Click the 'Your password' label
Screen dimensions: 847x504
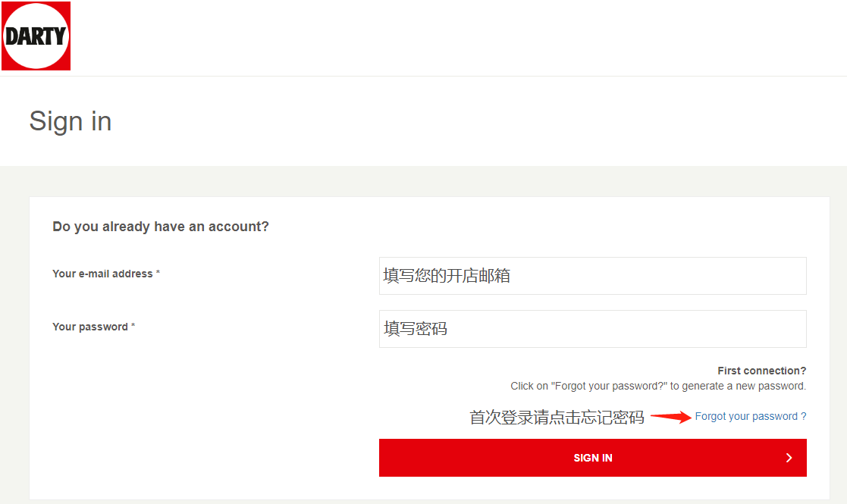pyautogui.click(x=90, y=327)
